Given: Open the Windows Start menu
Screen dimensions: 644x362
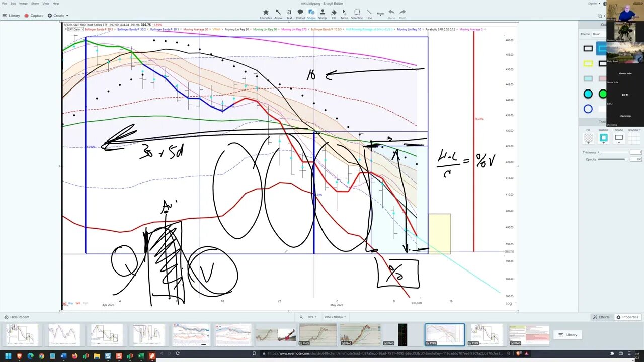Looking at the screenshot, I should [8, 356].
